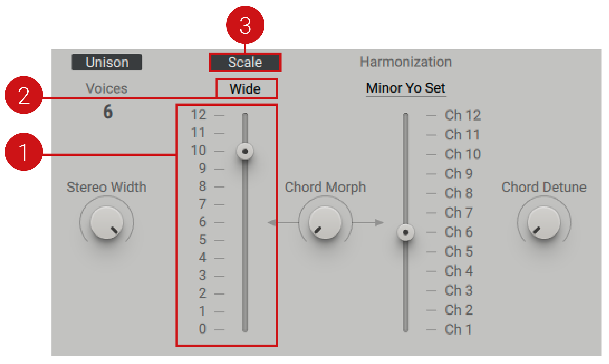Click value 5 on the spread scale

[x=202, y=240]
